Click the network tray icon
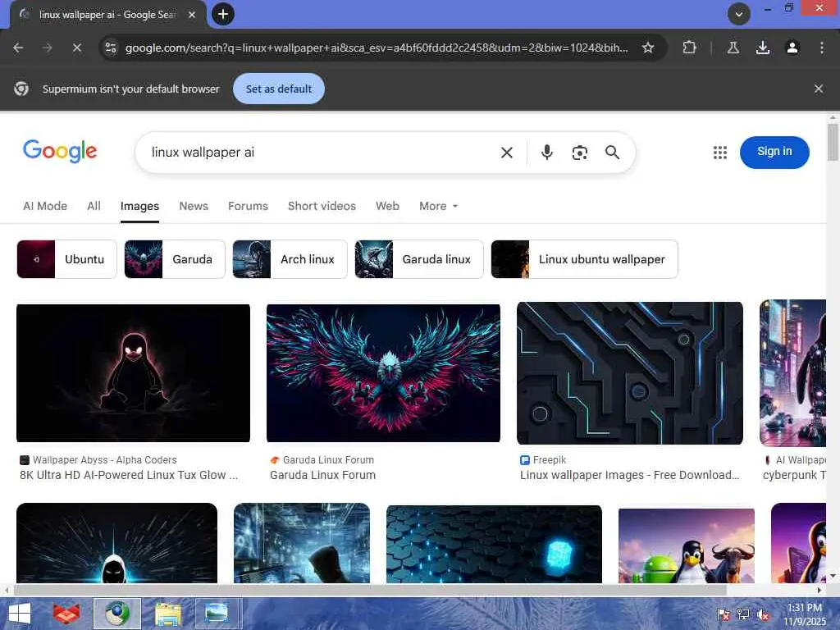This screenshot has height=630, width=840. 742,614
